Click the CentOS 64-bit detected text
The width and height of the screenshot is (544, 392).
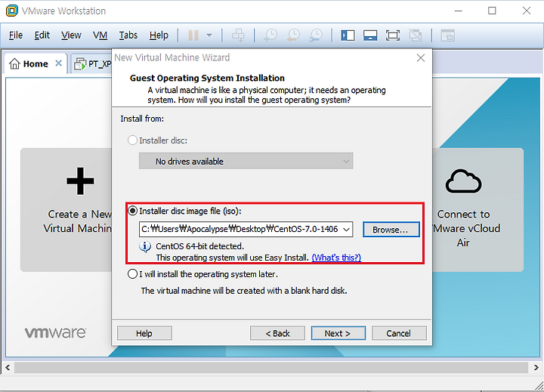[199, 246]
